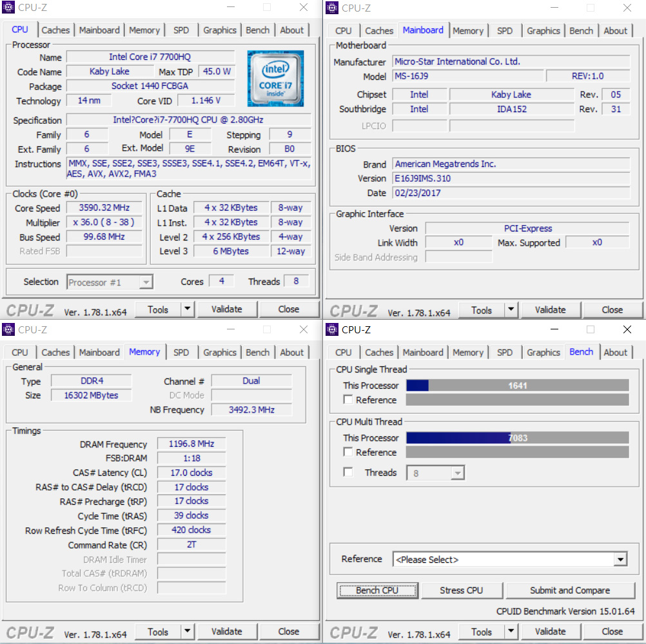Expand the Tools arrow in the Bench window

pos(511,632)
